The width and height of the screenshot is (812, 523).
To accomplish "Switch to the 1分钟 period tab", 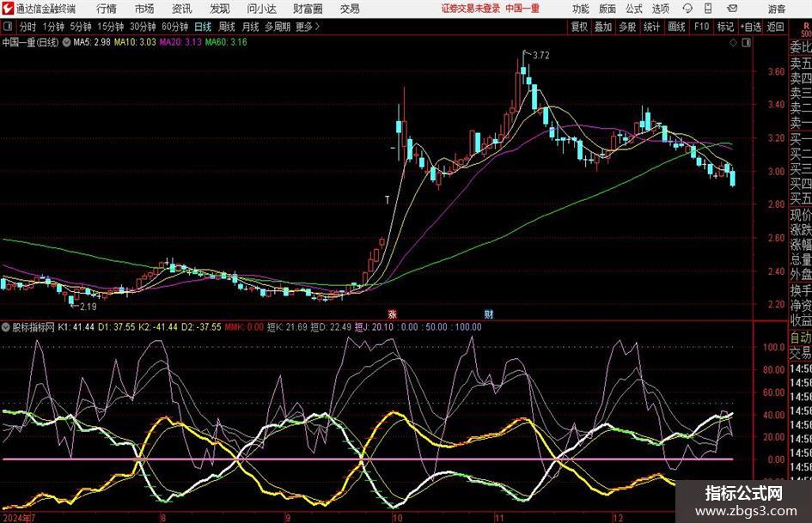I will click(x=52, y=27).
